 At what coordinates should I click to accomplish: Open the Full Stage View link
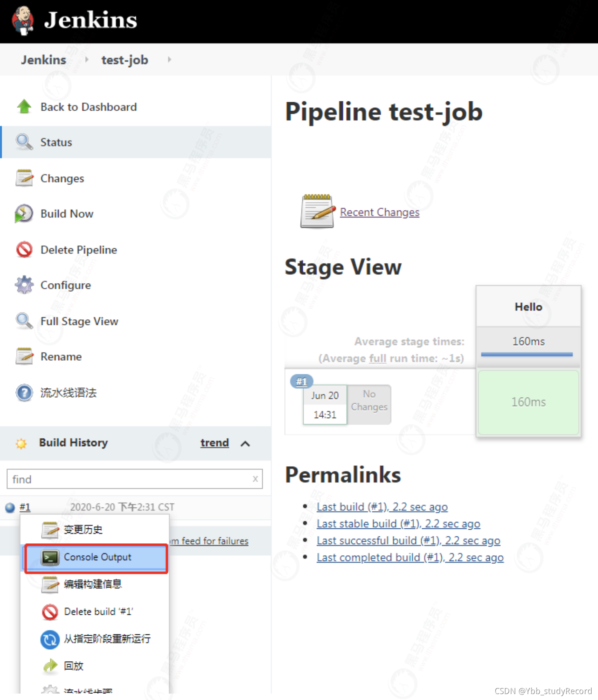click(x=79, y=321)
